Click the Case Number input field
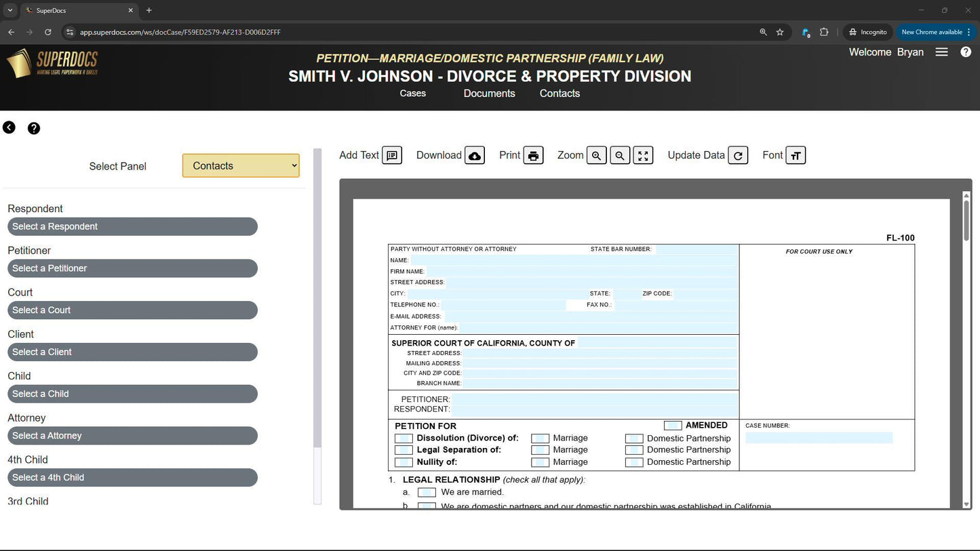Image resolution: width=980 pixels, height=551 pixels. [819, 438]
